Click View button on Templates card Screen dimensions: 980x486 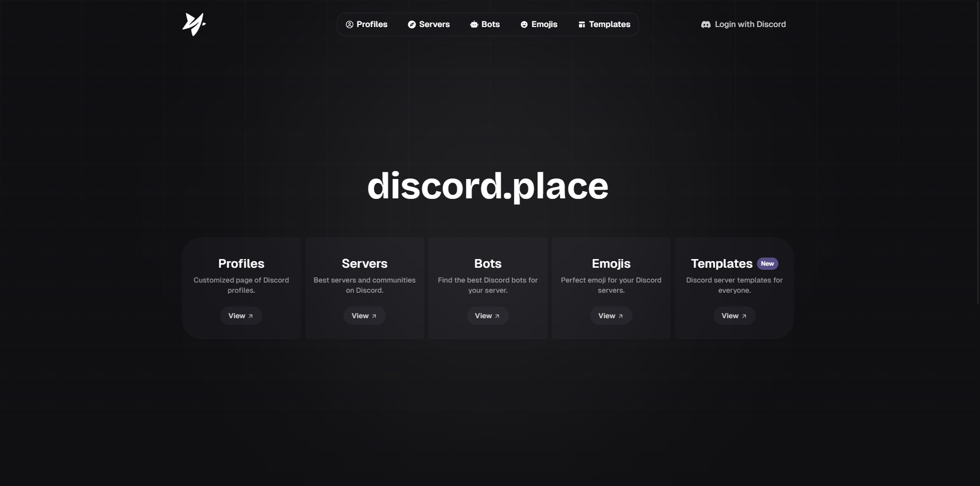[734, 316]
